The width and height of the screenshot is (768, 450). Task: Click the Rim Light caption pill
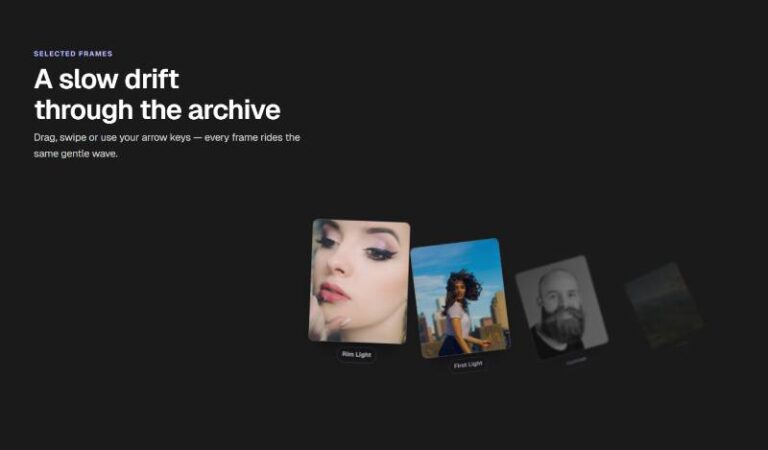[x=357, y=355]
